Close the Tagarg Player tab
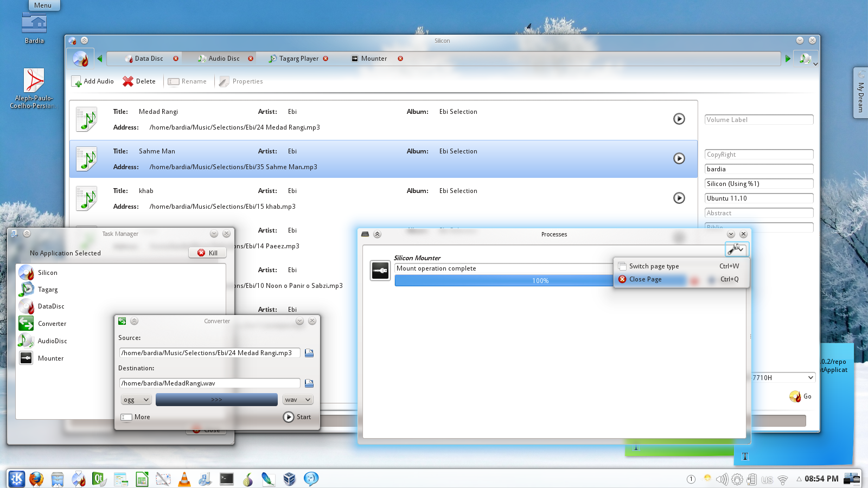 click(x=325, y=59)
